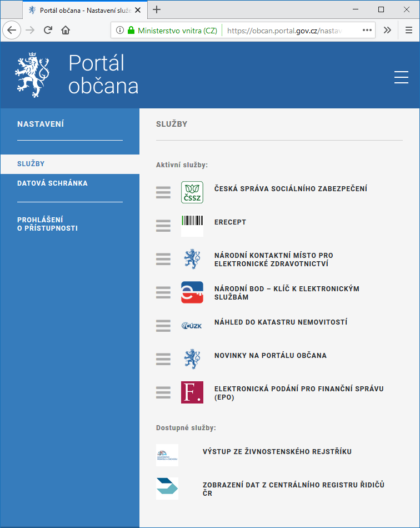
Task: Open the Firefox application menu
Action: 408,30
